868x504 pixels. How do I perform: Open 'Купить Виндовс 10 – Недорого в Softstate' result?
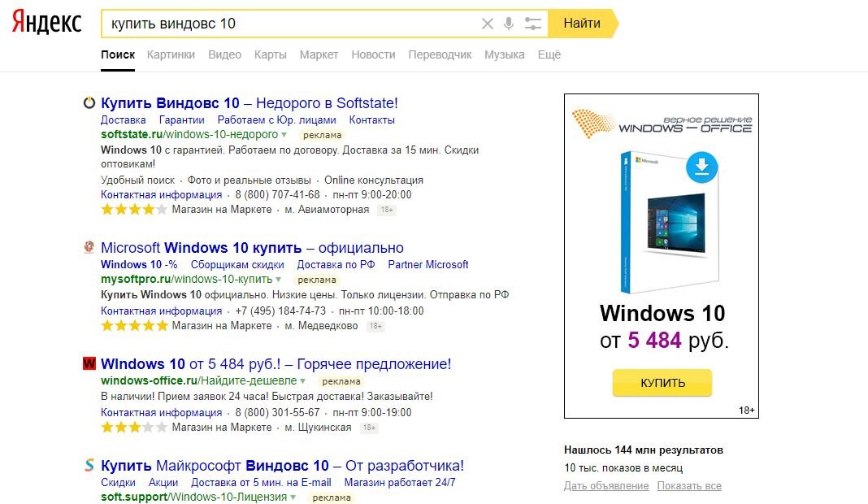click(250, 102)
